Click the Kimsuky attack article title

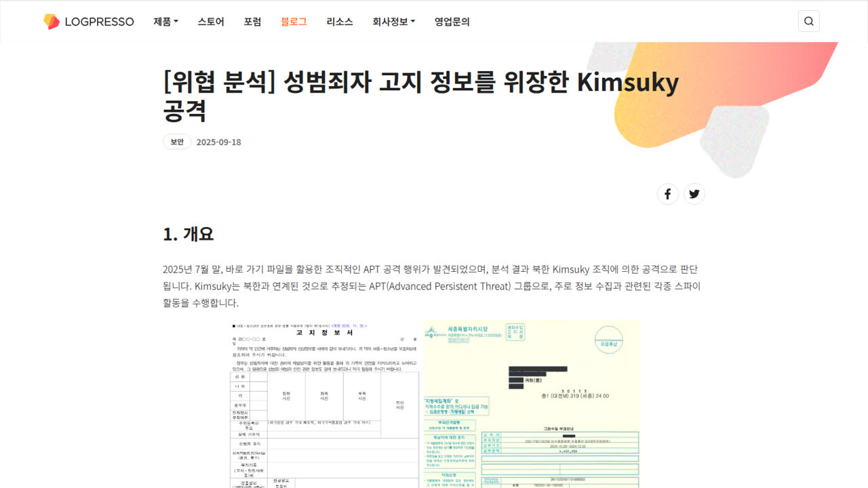pyautogui.click(x=421, y=96)
